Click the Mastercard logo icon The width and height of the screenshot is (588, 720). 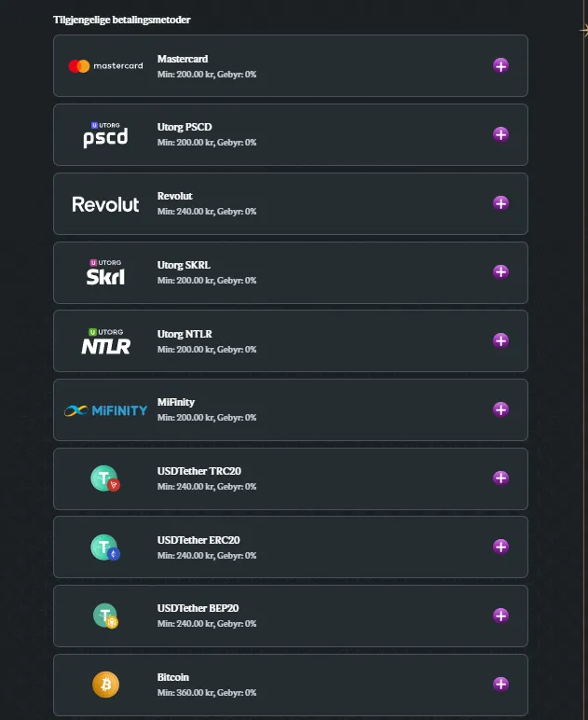[105, 66]
